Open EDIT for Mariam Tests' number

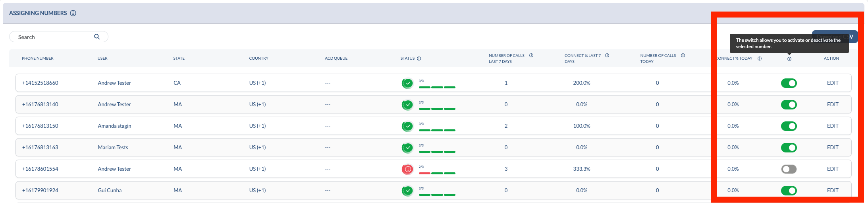[x=833, y=147]
